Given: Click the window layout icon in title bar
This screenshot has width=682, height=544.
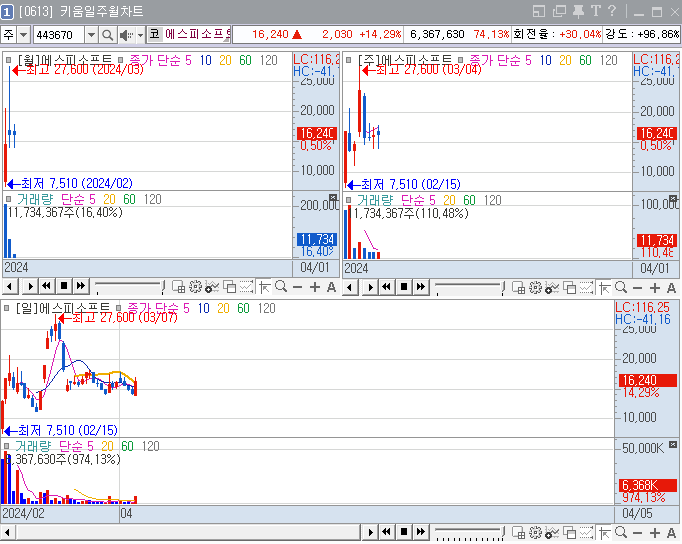Looking at the screenshot, I should (539, 12).
